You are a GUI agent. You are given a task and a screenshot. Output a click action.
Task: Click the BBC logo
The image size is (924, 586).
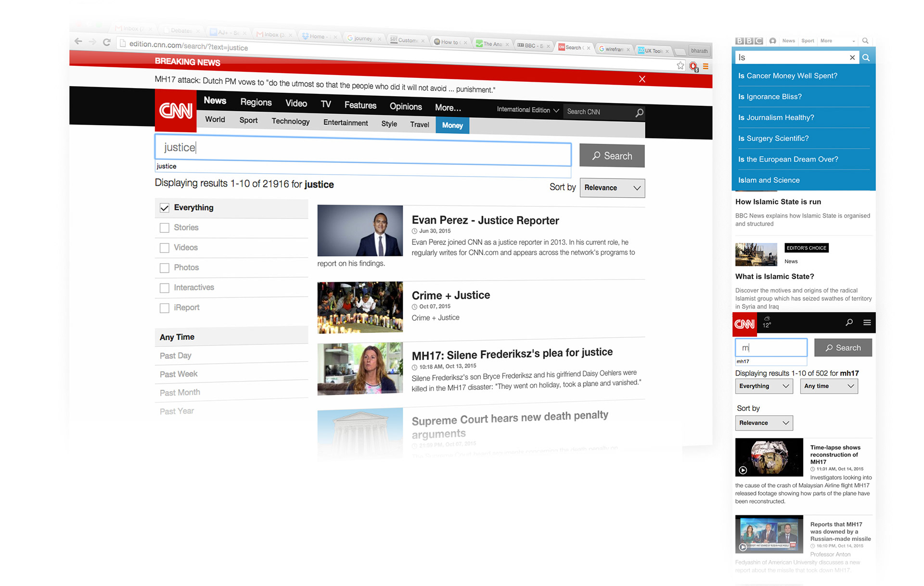[x=749, y=41]
